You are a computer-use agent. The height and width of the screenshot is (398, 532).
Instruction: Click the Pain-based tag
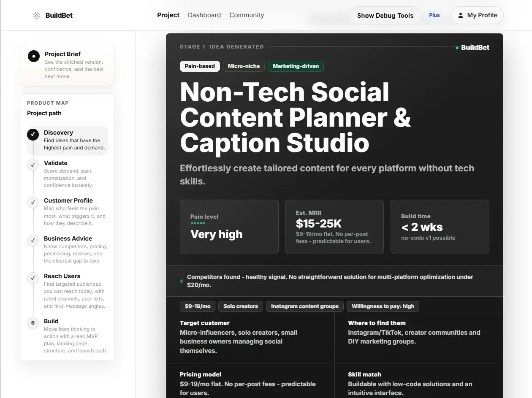click(200, 66)
